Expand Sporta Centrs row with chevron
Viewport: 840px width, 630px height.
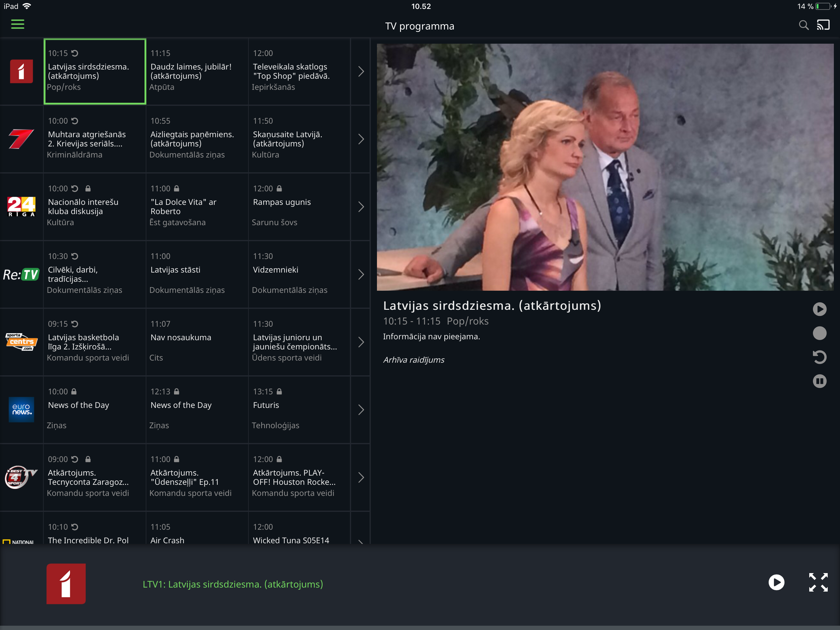click(361, 342)
